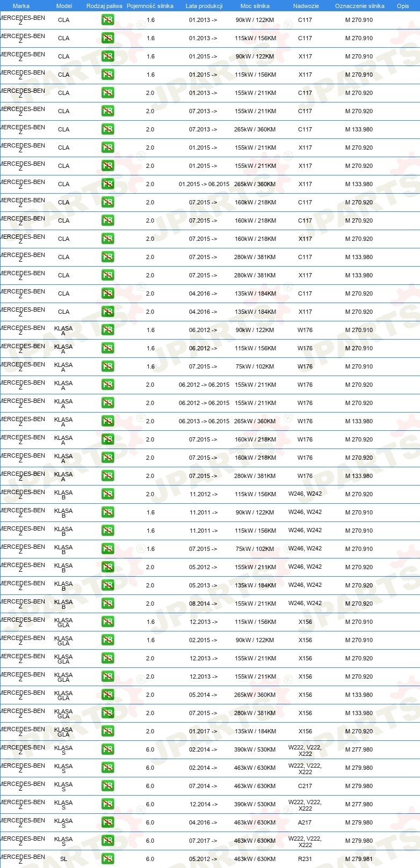
Task: Click the fuel icon for CLA 04.2016 X117 row
Action: (x=107, y=312)
